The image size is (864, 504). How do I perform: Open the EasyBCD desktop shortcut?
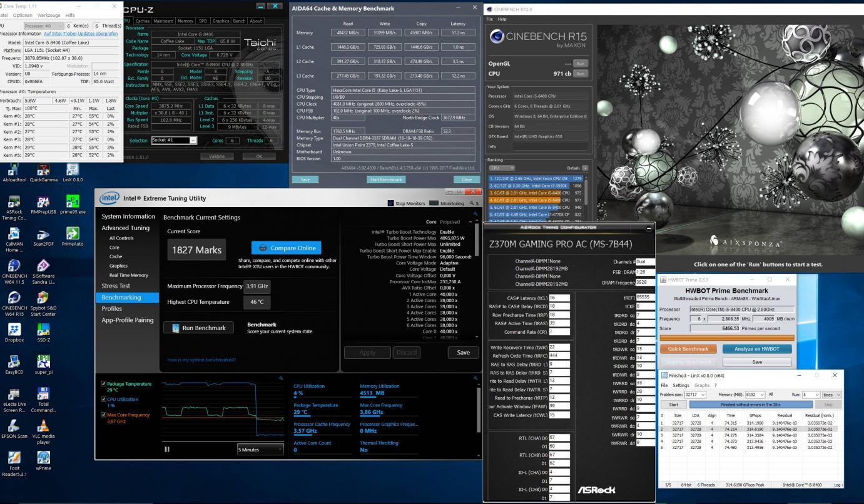14,366
